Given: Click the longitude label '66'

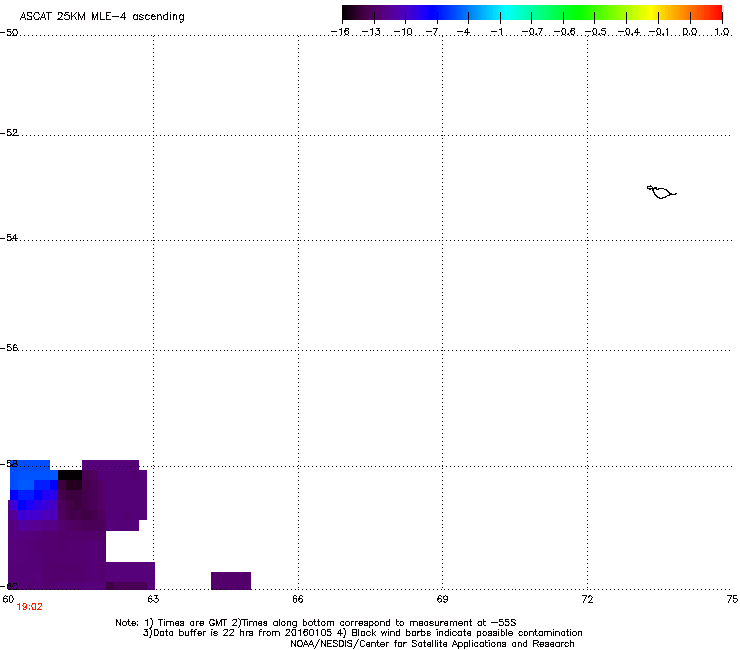Looking at the screenshot, I should coord(298,599).
